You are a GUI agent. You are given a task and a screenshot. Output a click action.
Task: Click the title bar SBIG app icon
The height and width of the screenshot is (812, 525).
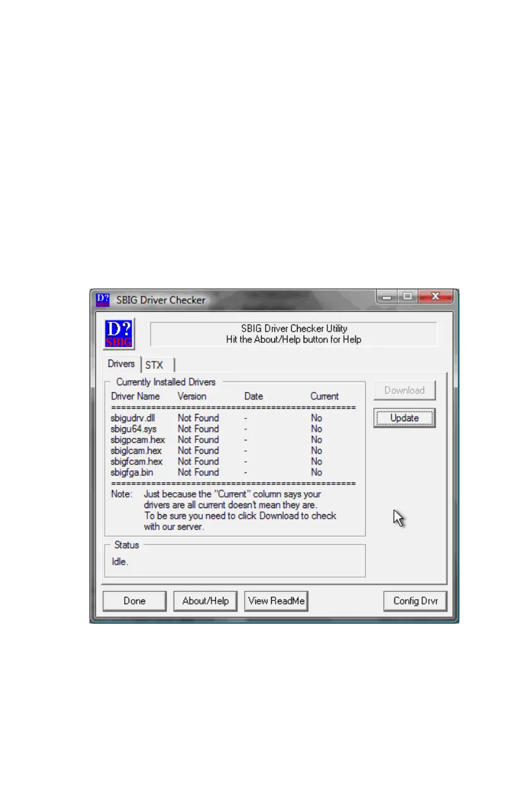103,299
